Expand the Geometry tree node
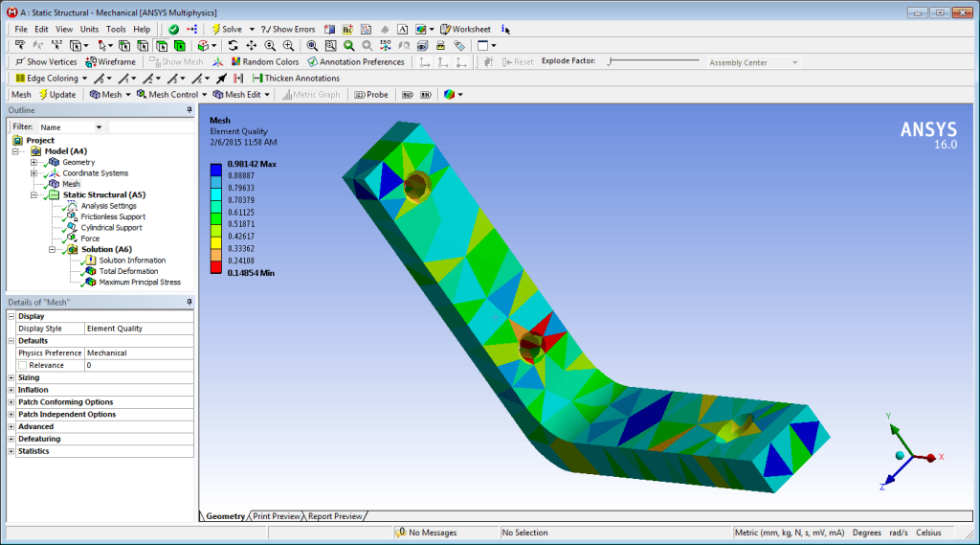980x545 pixels. point(34,162)
